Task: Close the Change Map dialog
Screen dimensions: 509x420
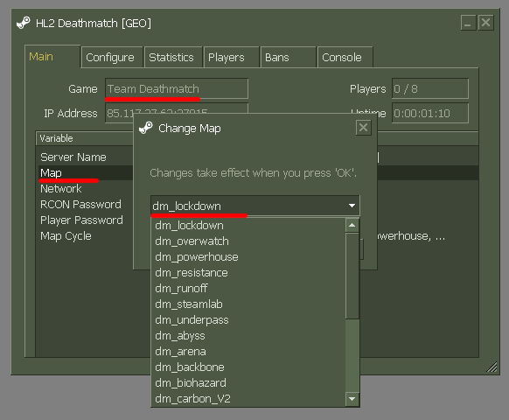Action: click(363, 128)
